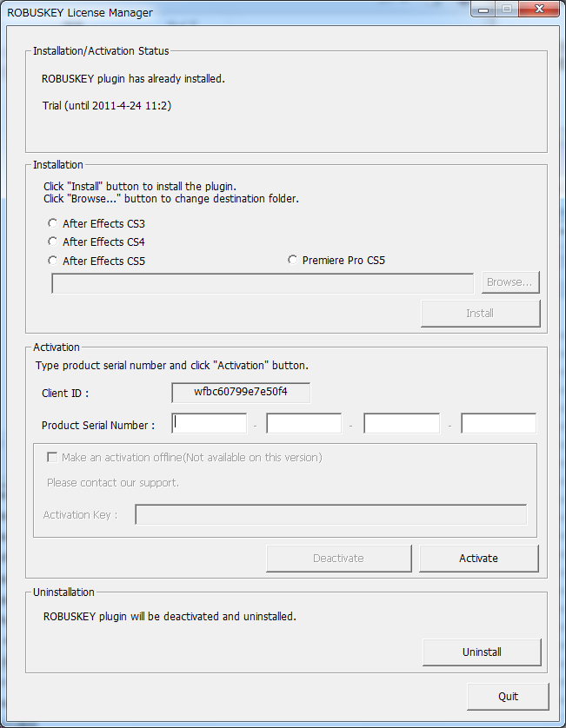Screen dimensions: 566x728
Task: Click 'ROBUSKEY plugin will be deactivated and uninstalled.' text
Action: (x=170, y=617)
